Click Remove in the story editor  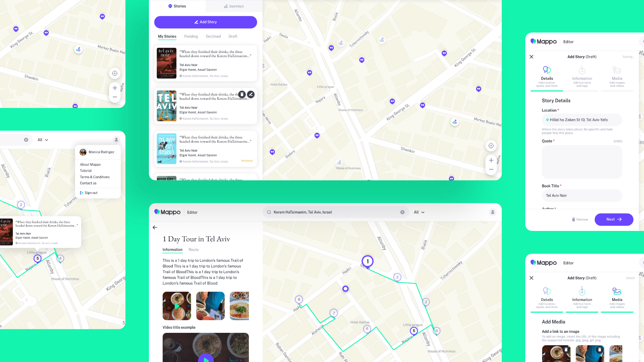[580, 220]
